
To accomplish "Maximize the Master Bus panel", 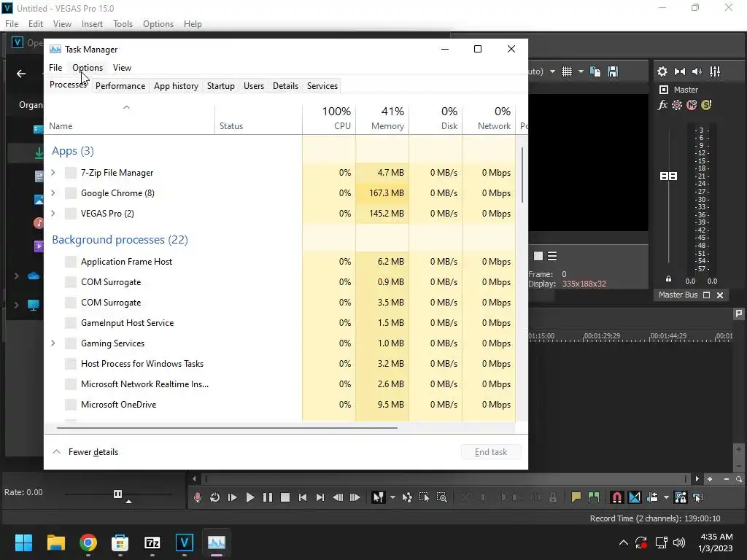I will pos(706,295).
